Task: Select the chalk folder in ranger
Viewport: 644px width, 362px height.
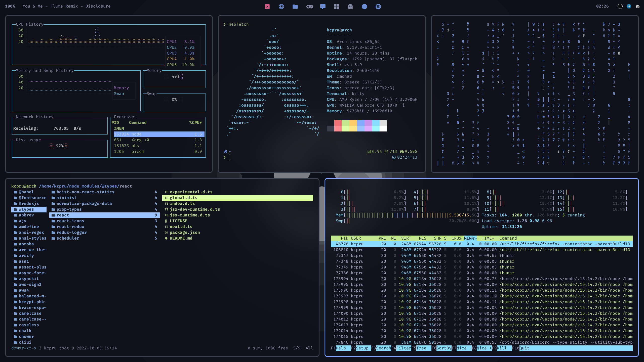Action: pos(25,331)
